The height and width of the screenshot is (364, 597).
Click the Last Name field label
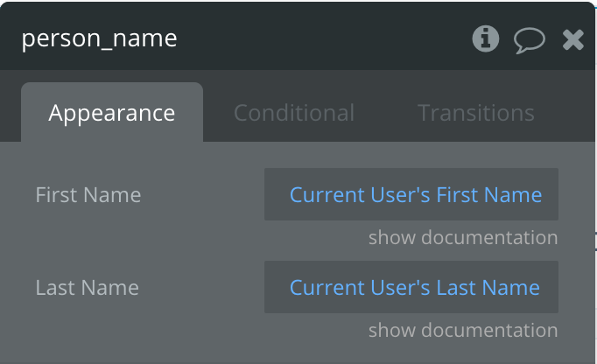[88, 288]
